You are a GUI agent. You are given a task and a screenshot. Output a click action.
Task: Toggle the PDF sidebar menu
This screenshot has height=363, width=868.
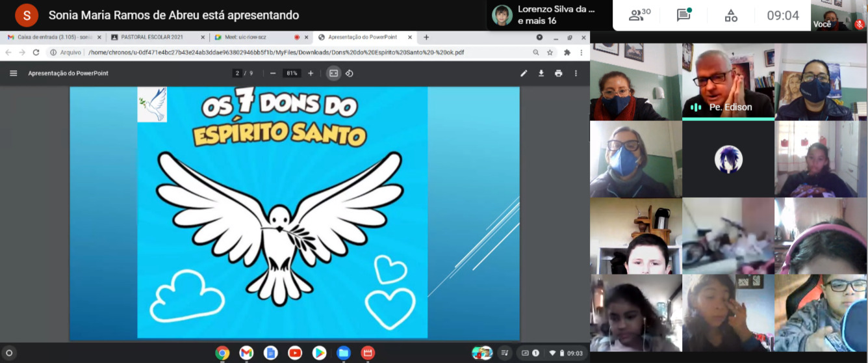[14, 74]
